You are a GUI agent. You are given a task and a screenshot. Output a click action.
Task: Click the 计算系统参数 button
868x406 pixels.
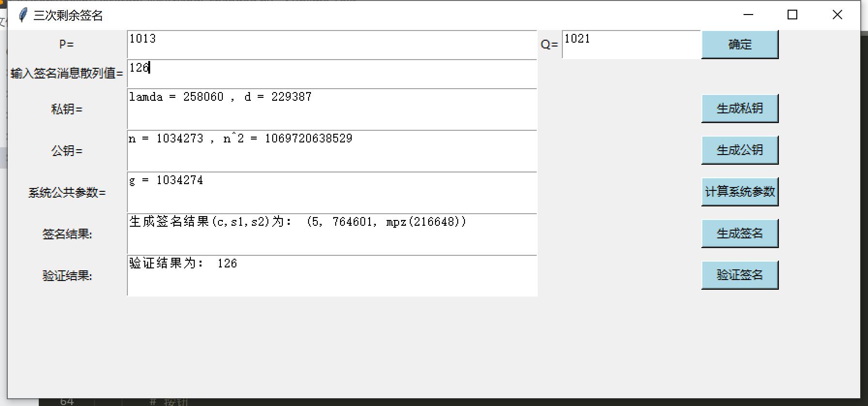point(740,192)
